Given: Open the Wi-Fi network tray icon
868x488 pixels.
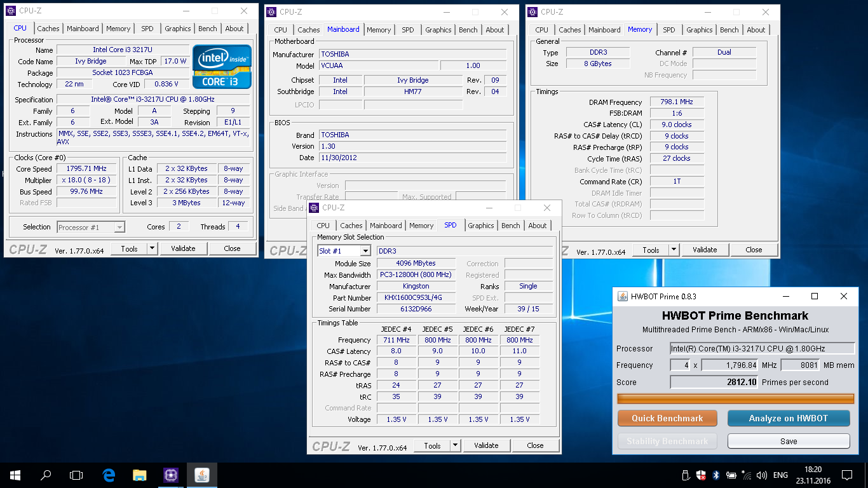Looking at the screenshot, I should point(746,475).
